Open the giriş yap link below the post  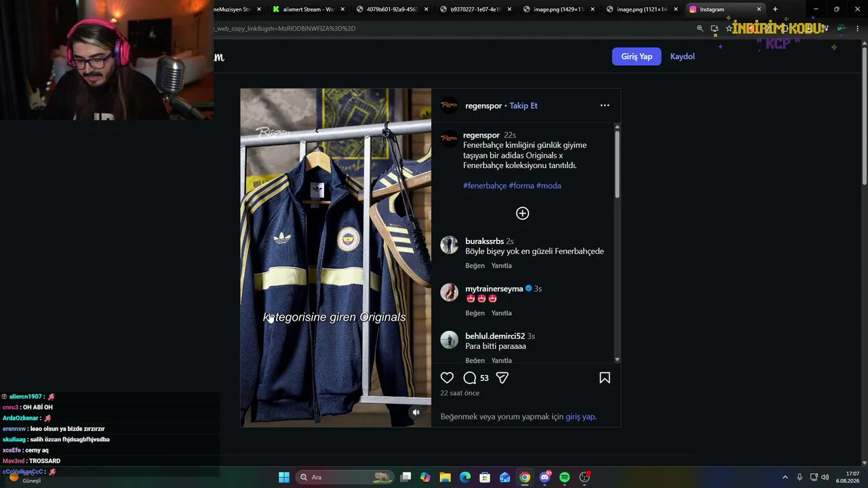point(580,417)
